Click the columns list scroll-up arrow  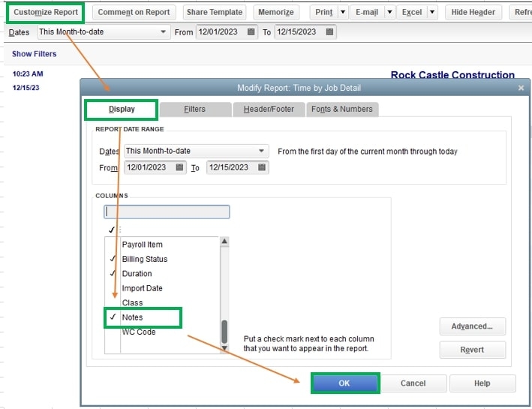(224, 242)
